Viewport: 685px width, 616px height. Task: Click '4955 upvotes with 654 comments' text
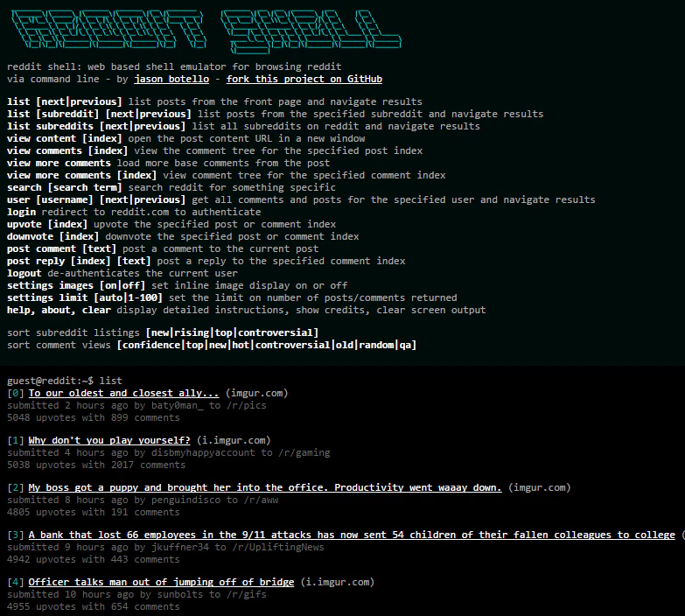[x=94, y=606]
